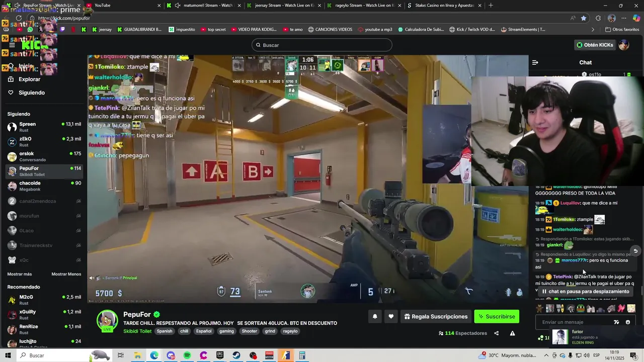Show hidden system tray icons chevron

546,355
